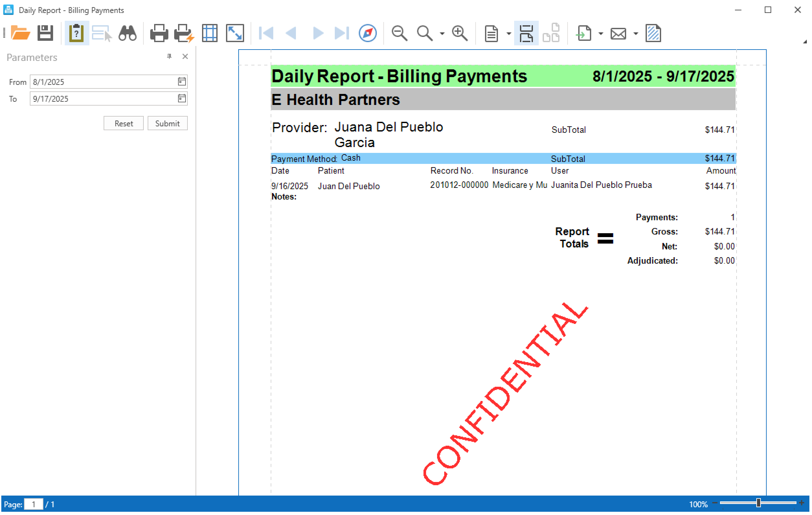
Task: Click the Zoom In magnifier icon
Action: 460,33
